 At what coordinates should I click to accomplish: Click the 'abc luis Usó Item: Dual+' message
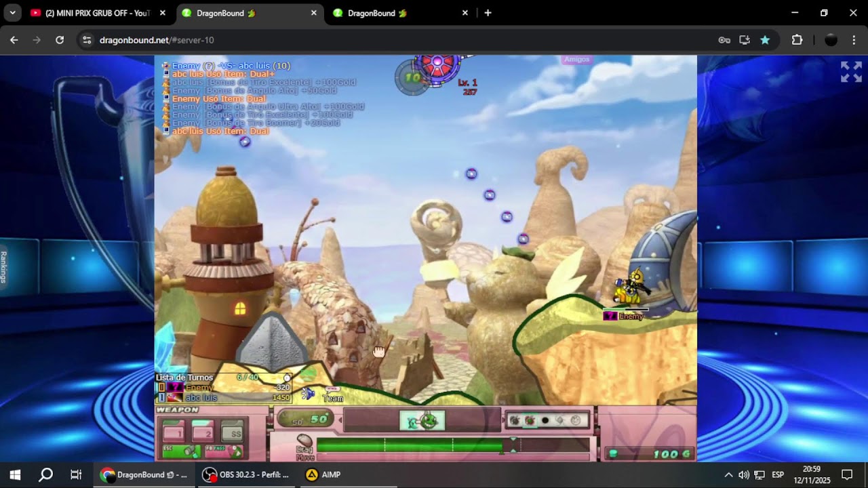pyautogui.click(x=223, y=74)
